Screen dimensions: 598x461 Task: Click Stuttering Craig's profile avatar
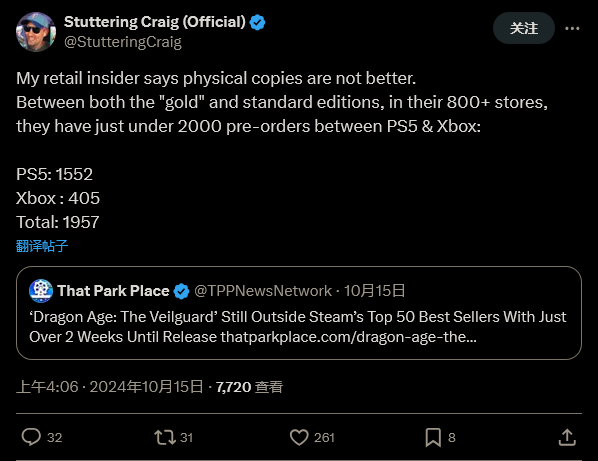pyautogui.click(x=36, y=32)
